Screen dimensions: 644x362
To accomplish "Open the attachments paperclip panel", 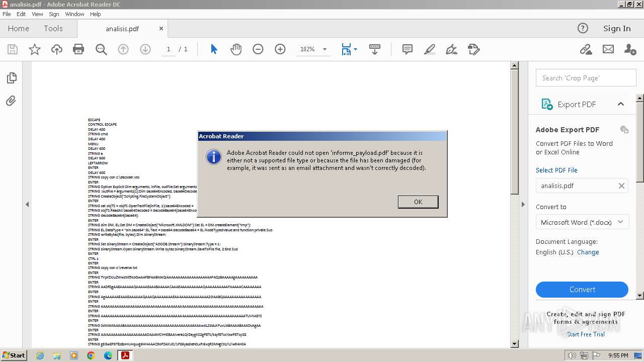I will (11, 101).
